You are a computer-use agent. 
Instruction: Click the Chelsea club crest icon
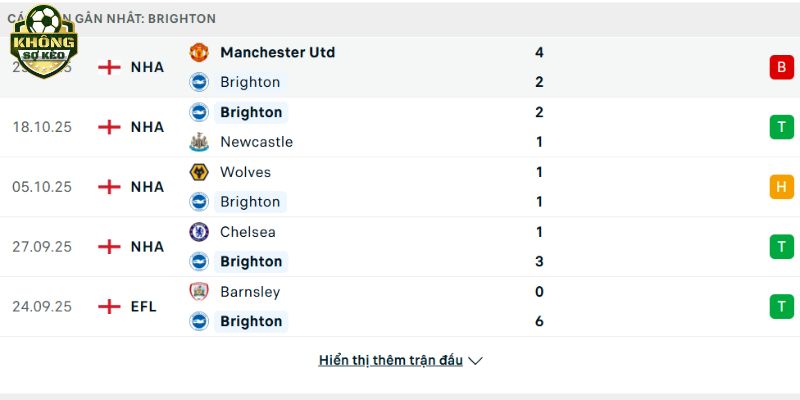coord(198,232)
